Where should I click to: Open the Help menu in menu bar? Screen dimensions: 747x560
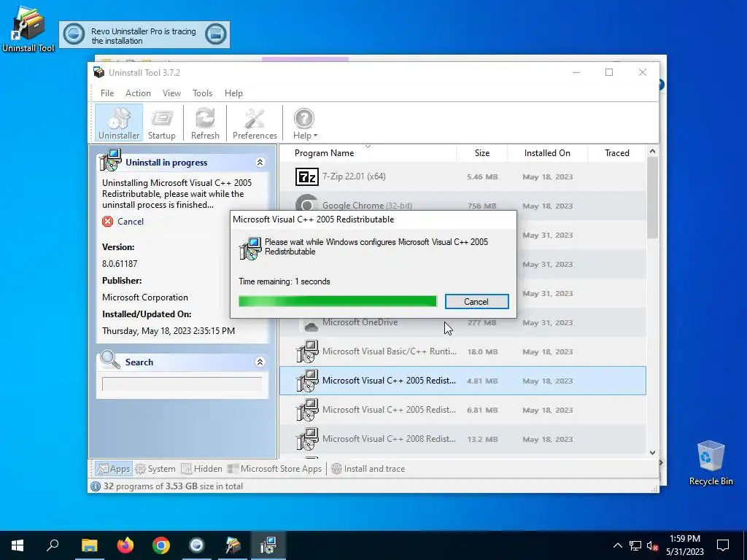point(233,93)
